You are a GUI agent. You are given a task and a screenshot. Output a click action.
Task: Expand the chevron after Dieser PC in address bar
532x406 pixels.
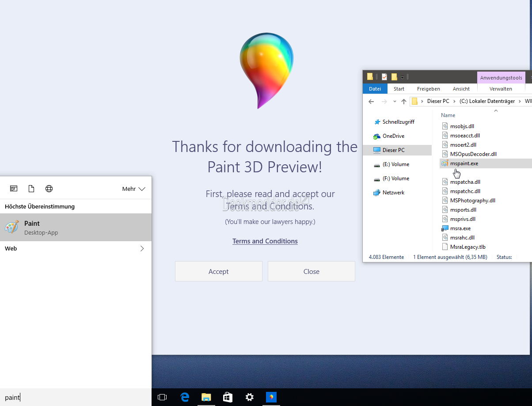click(455, 101)
